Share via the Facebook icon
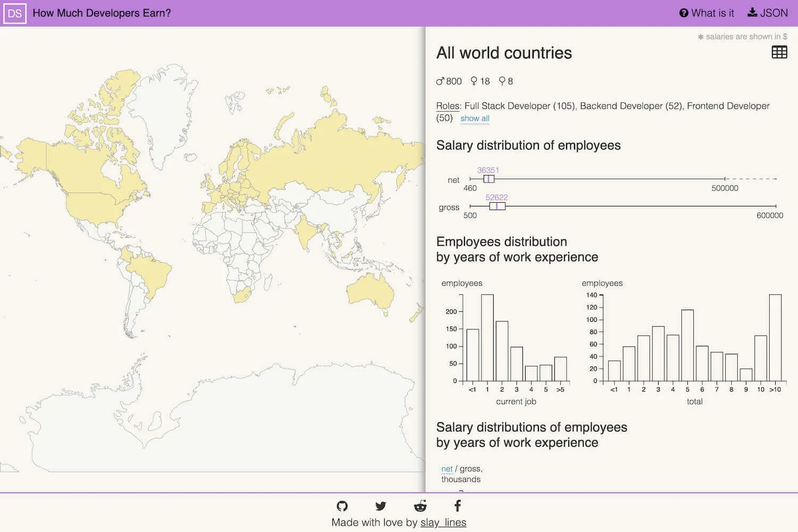This screenshot has height=532, width=798. point(458,506)
